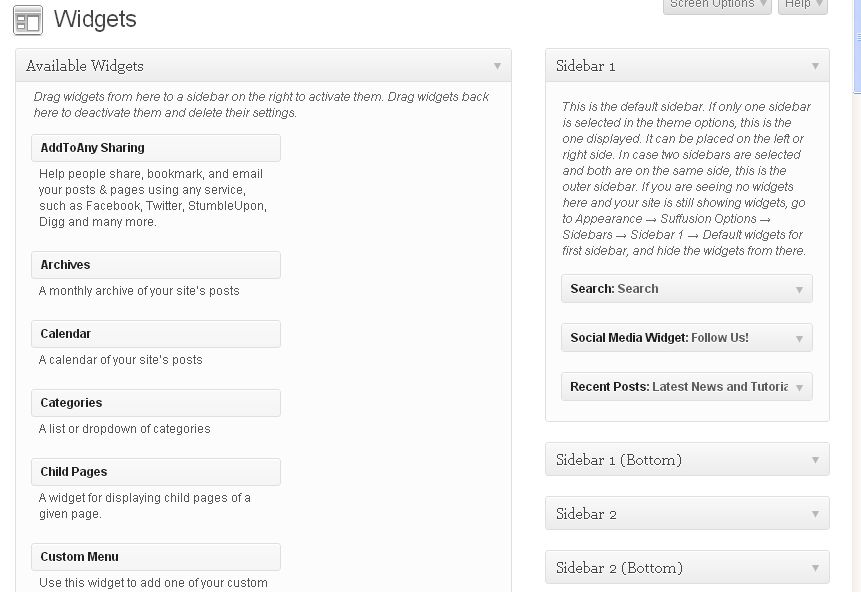The height and width of the screenshot is (592, 861).
Task: Open the Help dropdown tab
Action: click(x=803, y=5)
